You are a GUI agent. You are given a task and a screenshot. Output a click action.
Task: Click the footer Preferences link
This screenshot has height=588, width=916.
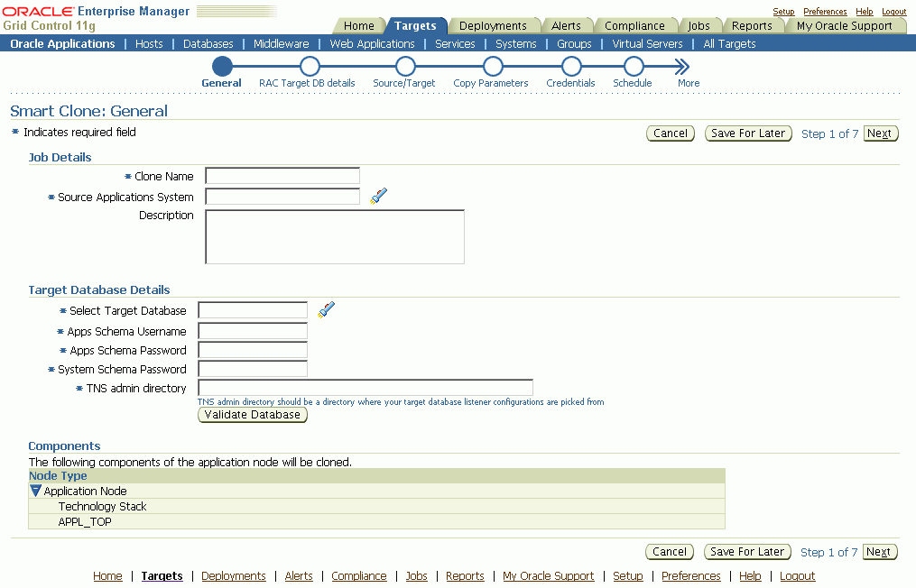click(x=691, y=575)
